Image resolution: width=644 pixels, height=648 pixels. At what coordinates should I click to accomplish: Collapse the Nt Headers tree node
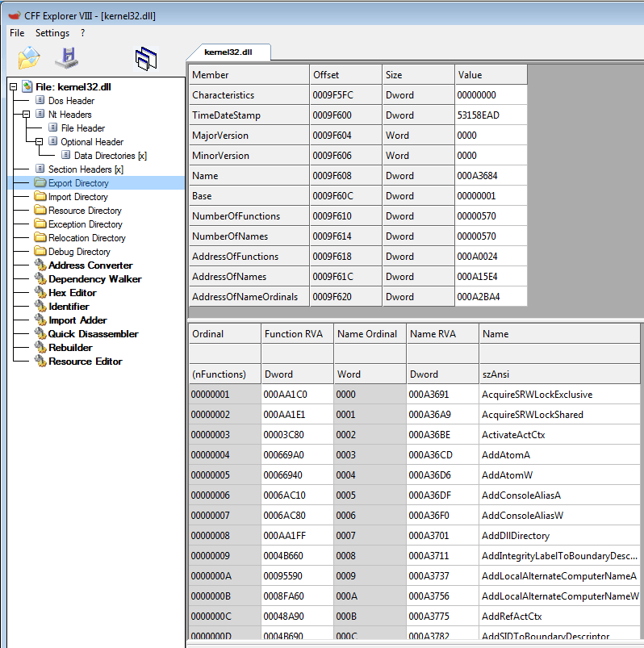[x=26, y=115]
